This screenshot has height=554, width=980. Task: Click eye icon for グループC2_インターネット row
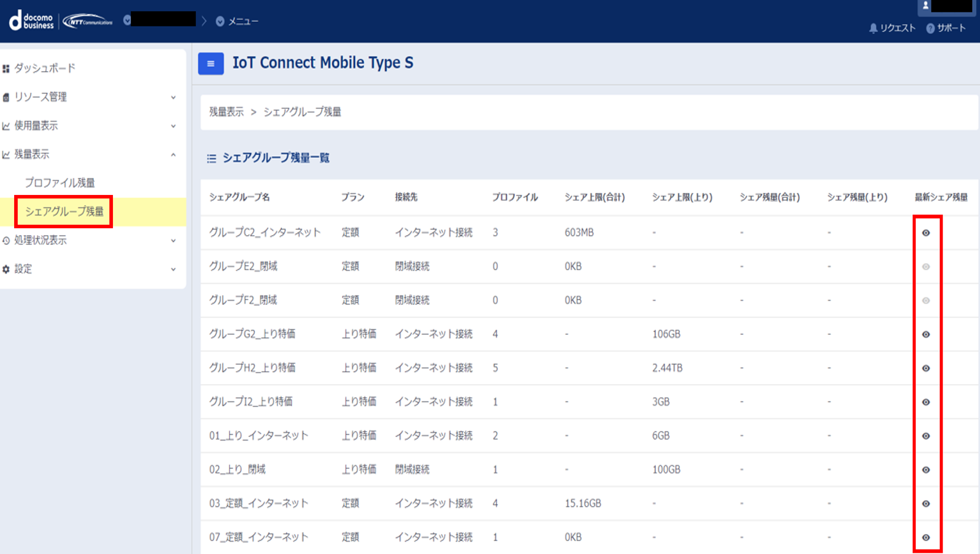click(925, 233)
